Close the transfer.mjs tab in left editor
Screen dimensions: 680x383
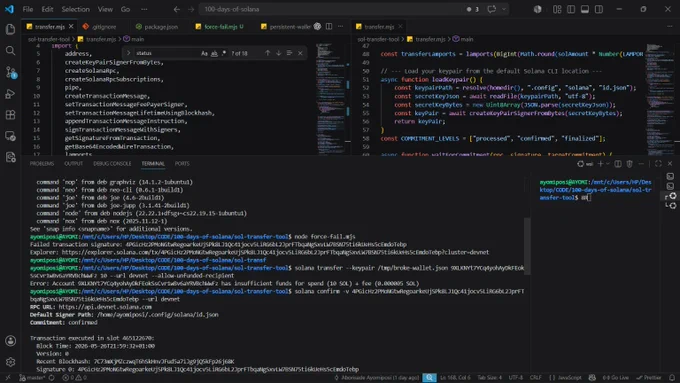click(71, 26)
